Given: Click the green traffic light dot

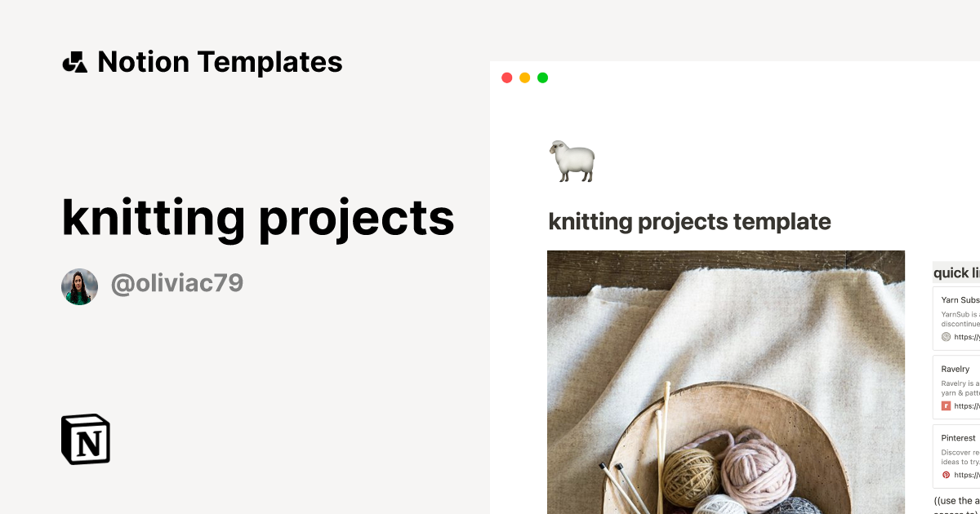Looking at the screenshot, I should [x=542, y=77].
